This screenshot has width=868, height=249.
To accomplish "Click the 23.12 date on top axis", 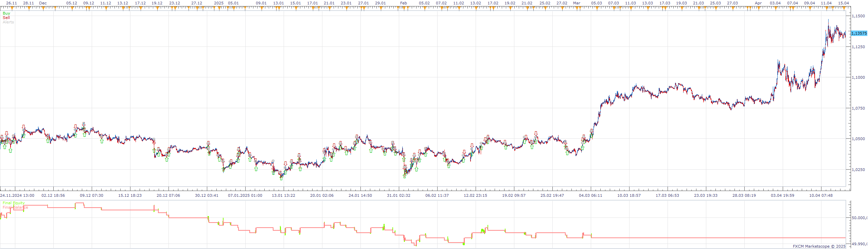I will [x=175, y=3].
